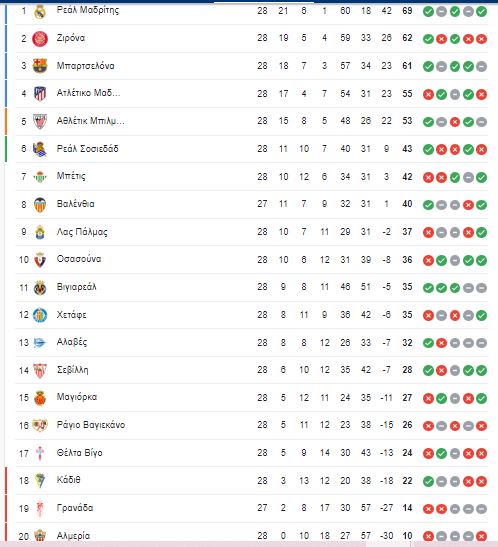Open team link Ρεάλ Σοσιεδάδ
The height and width of the screenshot is (547, 498).
point(88,149)
